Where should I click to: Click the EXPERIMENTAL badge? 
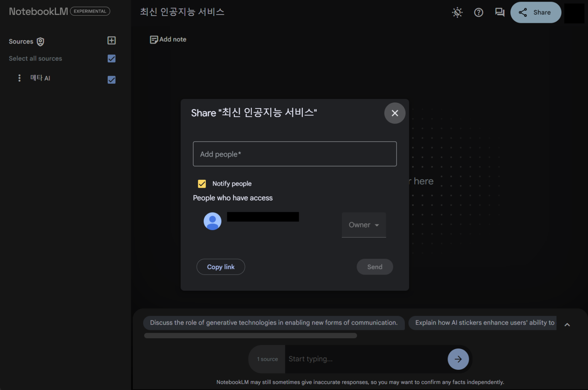pyautogui.click(x=90, y=11)
